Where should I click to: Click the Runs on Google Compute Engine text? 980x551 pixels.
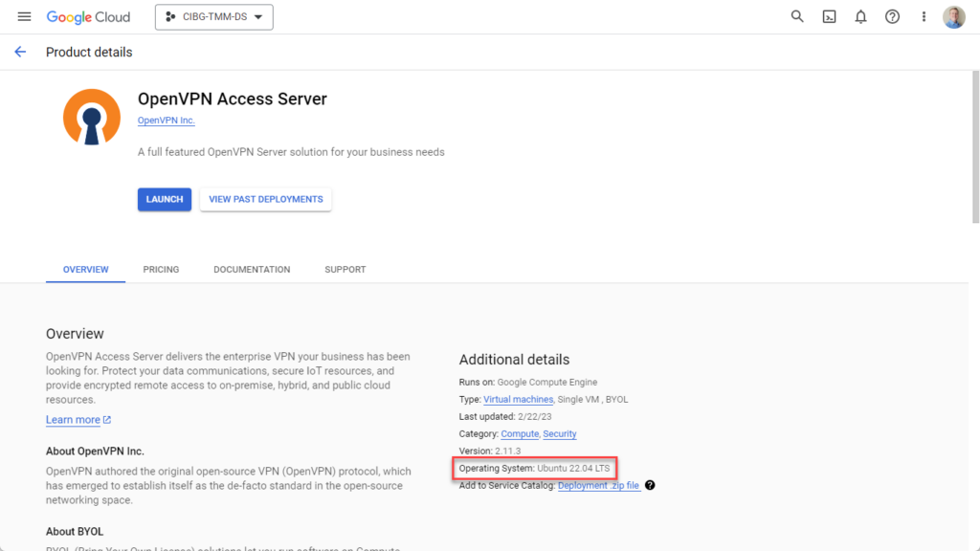tap(528, 383)
